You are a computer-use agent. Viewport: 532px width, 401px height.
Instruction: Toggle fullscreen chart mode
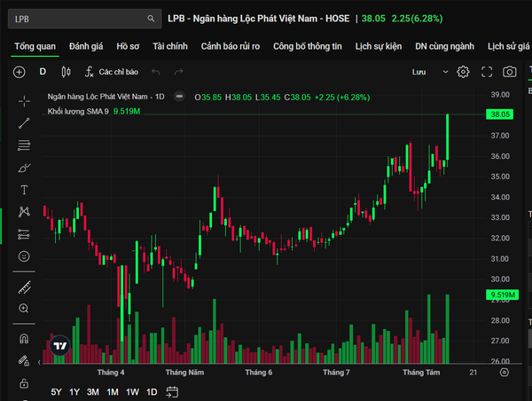[x=487, y=72]
